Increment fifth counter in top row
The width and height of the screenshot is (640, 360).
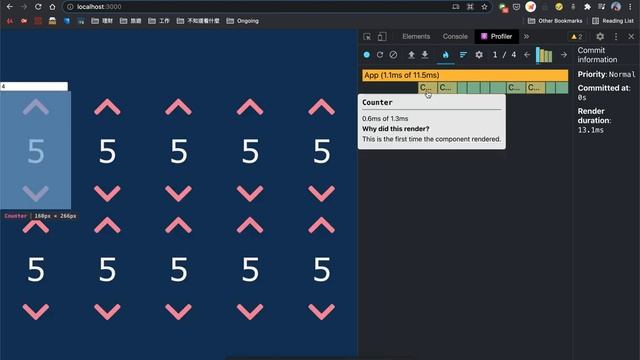point(322,107)
